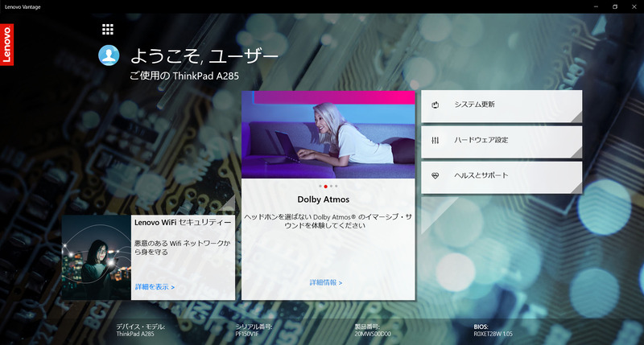Click the ご使用の ThinkPad A285 subtitle
The image size is (644, 345).
(184, 76)
